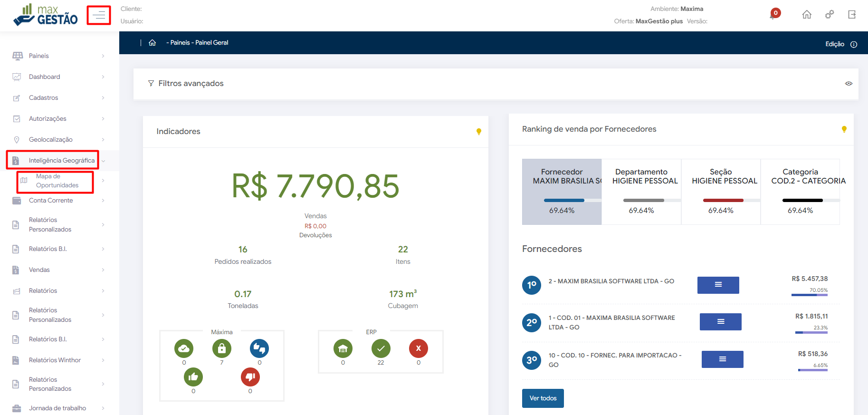Toggle the filter visibility eye icon
Image resolution: width=868 pixels, height=415 pixels.
click(x=848, y=84)
